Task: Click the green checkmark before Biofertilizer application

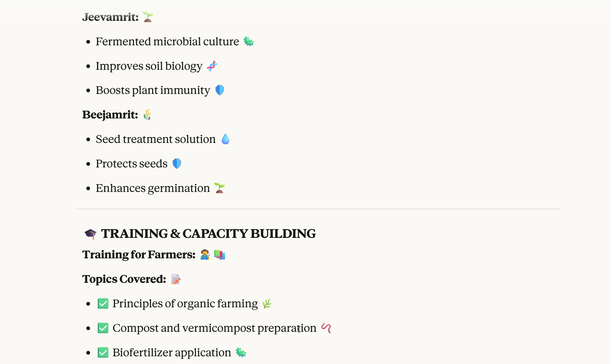Action: coord(103,353)
